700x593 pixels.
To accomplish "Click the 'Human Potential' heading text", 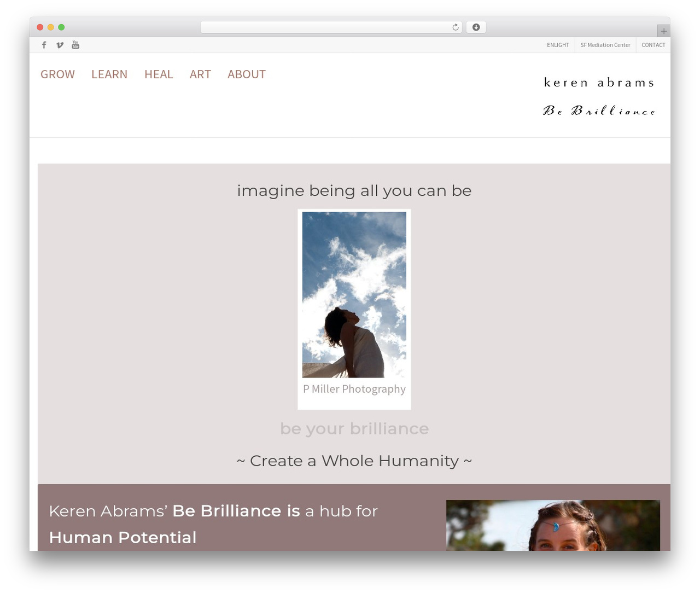I will [x=122, y=537].
